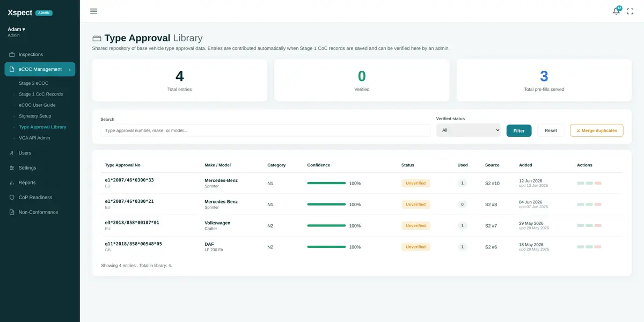The image size is (644, 322).
Task: Select Type Approval Library in sidebar
Action: pos(42,127)
